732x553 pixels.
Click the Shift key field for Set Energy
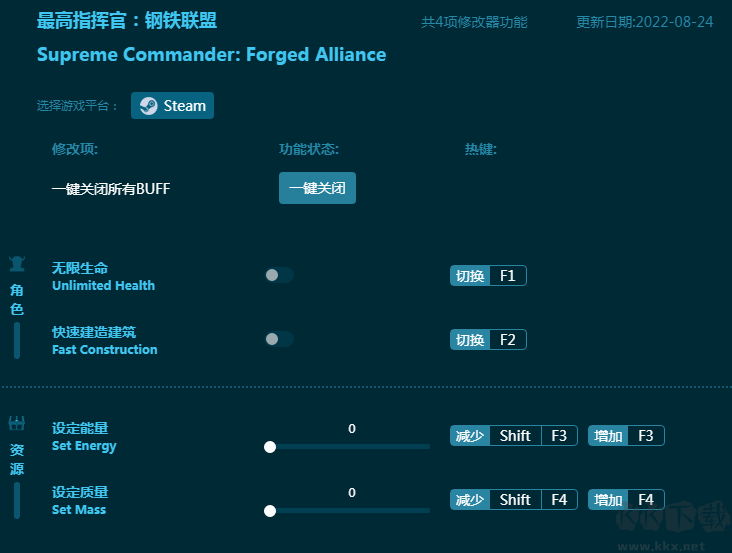pos(515,436)
